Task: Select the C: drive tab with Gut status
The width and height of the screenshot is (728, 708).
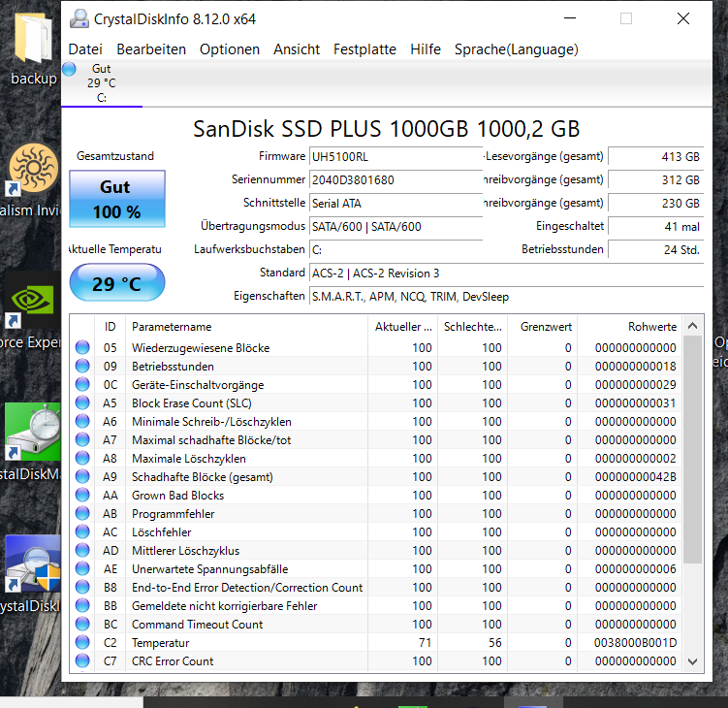Action: (101, 83)
